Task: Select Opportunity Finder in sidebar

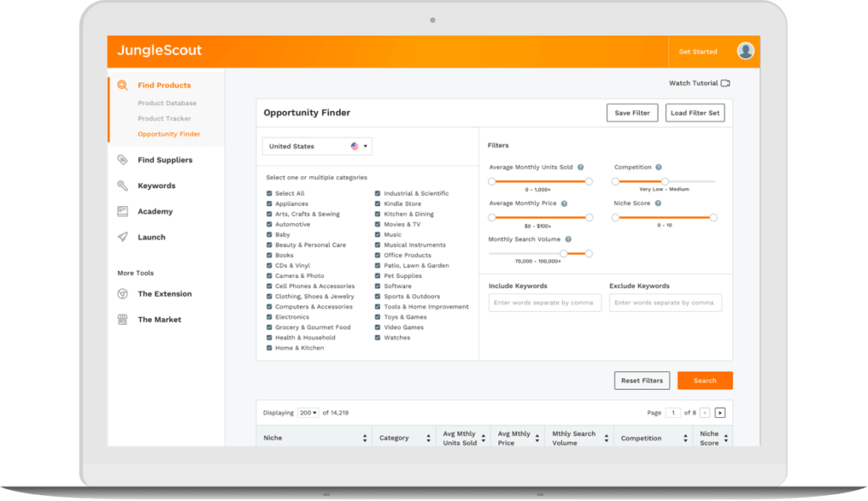Action: (x=169, y=134)
